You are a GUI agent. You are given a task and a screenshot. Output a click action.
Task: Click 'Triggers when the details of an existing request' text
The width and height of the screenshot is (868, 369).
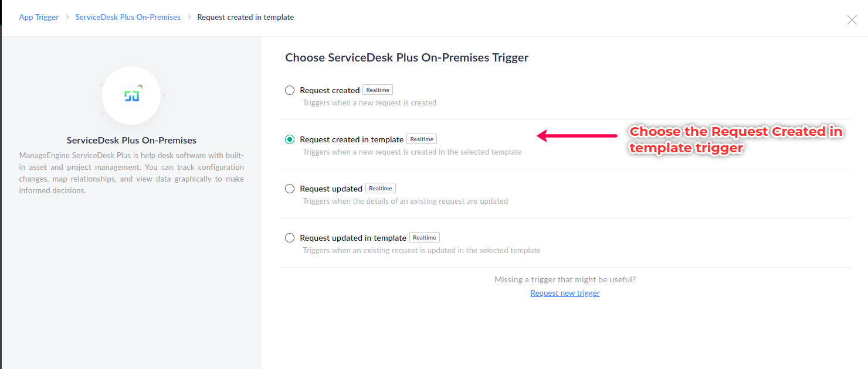[x=405, y=201]
